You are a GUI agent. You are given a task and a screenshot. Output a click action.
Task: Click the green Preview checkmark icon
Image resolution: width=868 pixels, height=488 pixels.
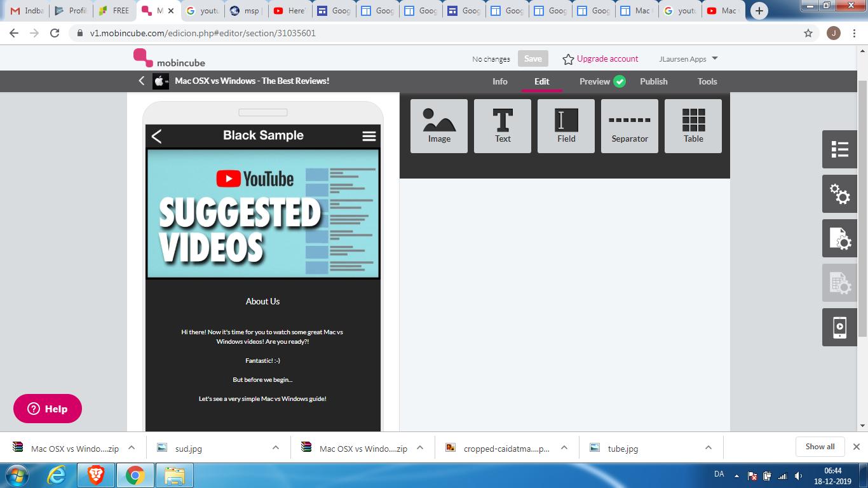point(620,81)
